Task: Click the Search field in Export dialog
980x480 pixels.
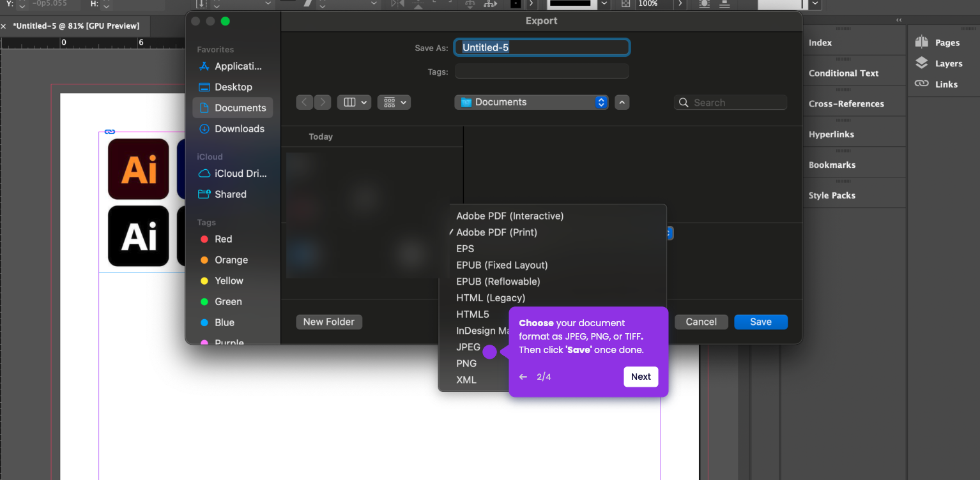Action: click(731, 102)
